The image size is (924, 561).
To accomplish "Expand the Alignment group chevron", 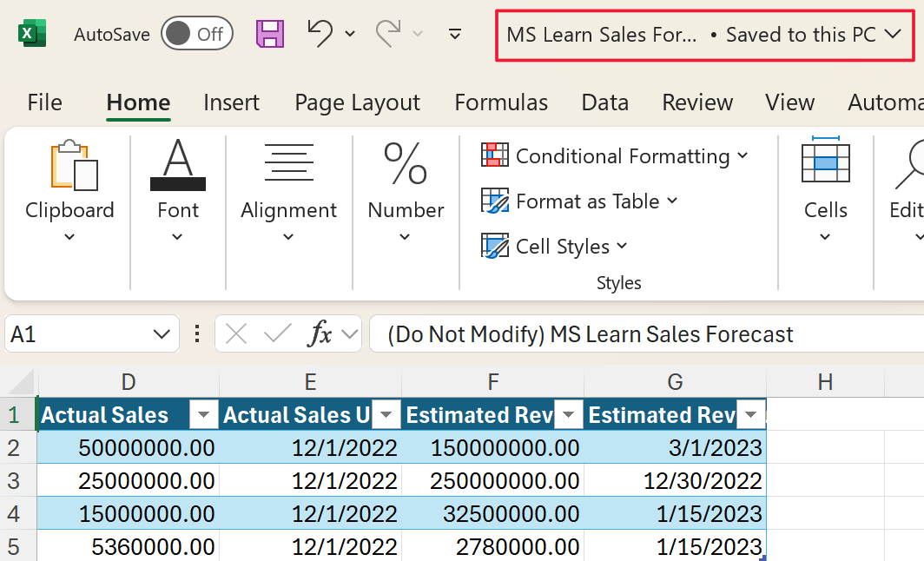I will pos(288,237).
